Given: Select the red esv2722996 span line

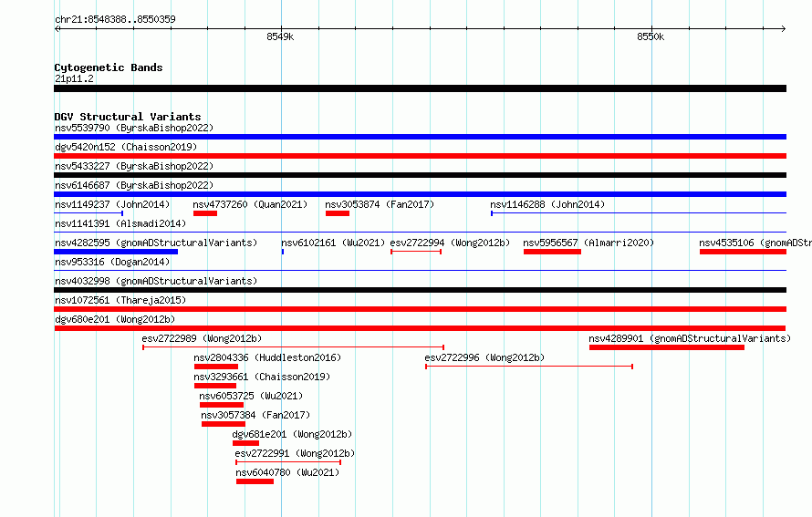Looking at the screenshot, I should coord(529,367).
